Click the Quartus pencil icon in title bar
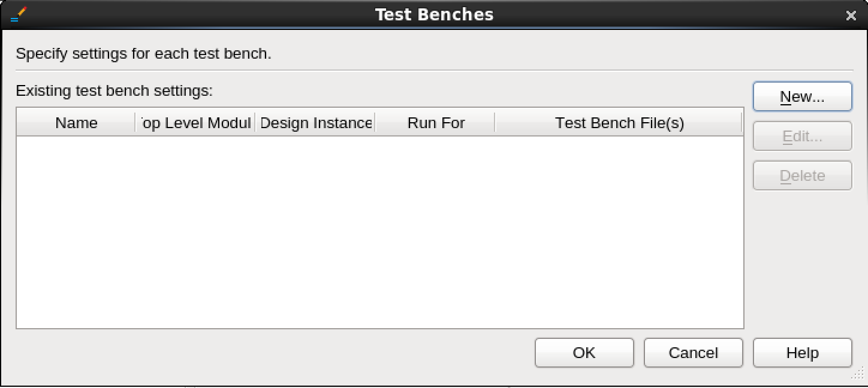Screen dimensions: 868x388 click(19, 15)
